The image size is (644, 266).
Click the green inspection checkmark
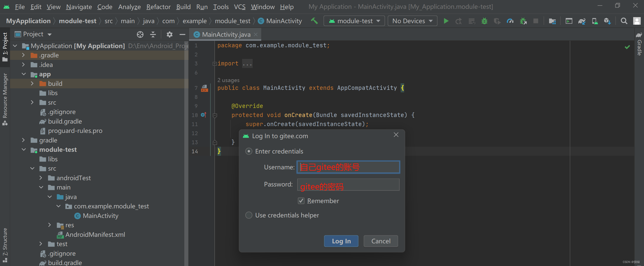pos(627,47)
